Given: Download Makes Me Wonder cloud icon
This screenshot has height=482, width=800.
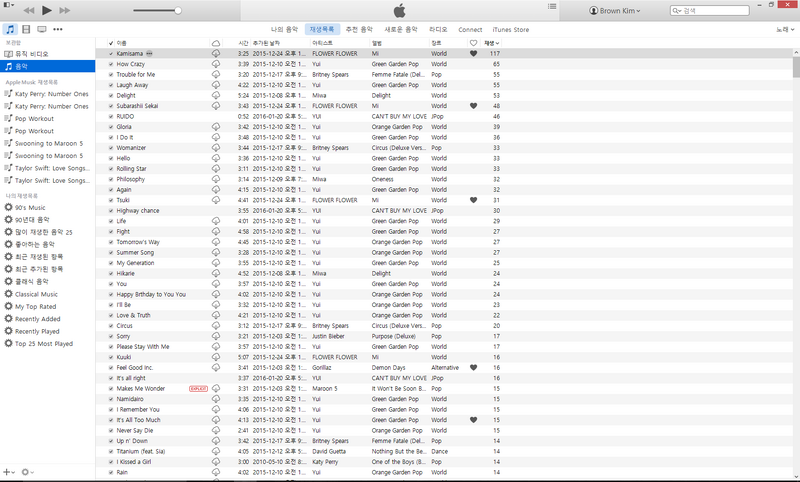Looking at the screenshot, I should 216,388.
